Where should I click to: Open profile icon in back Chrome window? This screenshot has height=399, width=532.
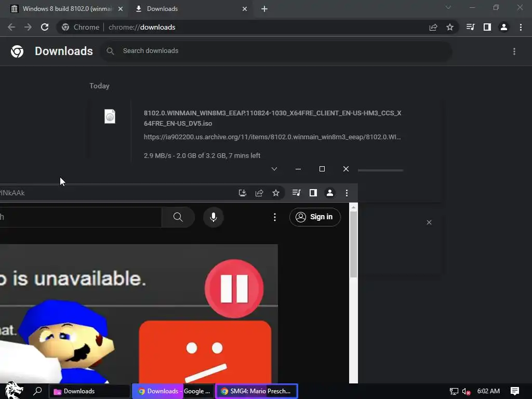(504, 27)
